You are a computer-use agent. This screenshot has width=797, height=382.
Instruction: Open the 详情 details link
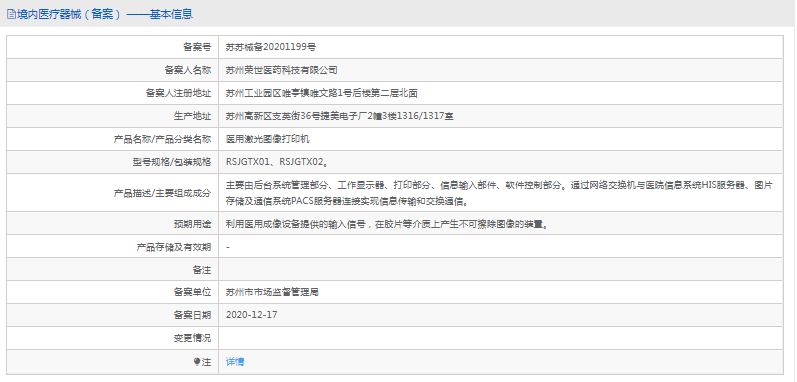235,362
